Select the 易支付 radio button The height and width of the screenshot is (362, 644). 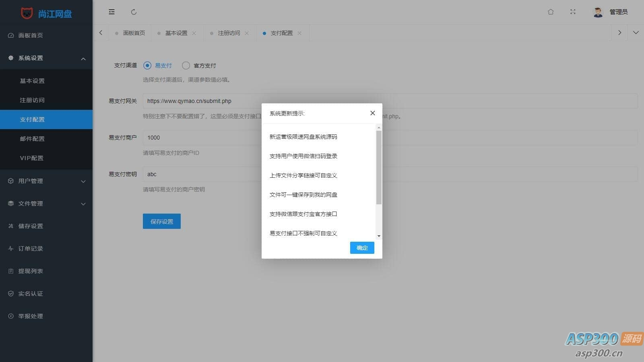pos(147,66)
